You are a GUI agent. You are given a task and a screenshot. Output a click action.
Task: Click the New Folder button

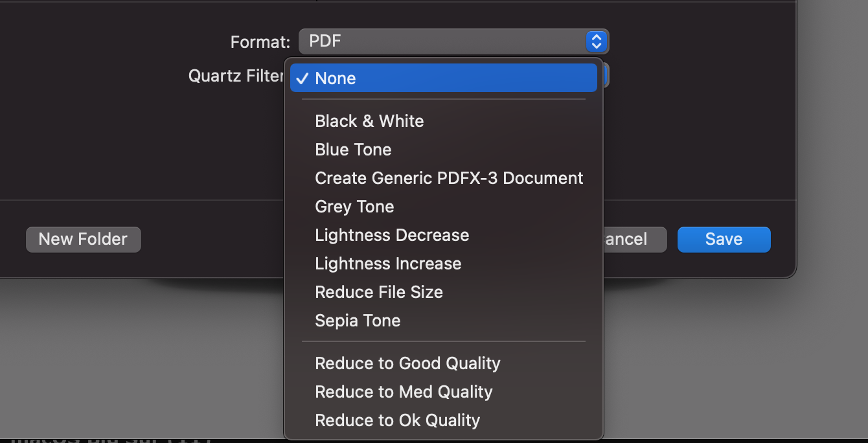point(83,239)
